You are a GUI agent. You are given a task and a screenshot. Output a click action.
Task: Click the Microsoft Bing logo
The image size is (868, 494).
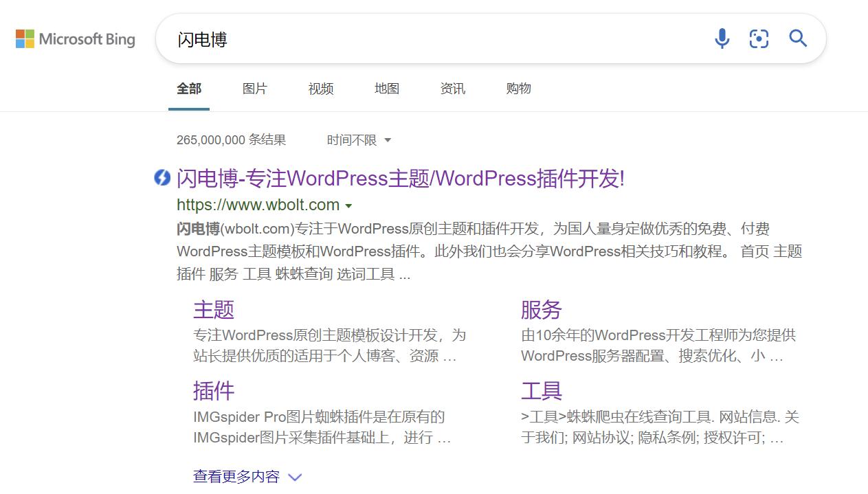pyautogui.click(x=76, y=39)
